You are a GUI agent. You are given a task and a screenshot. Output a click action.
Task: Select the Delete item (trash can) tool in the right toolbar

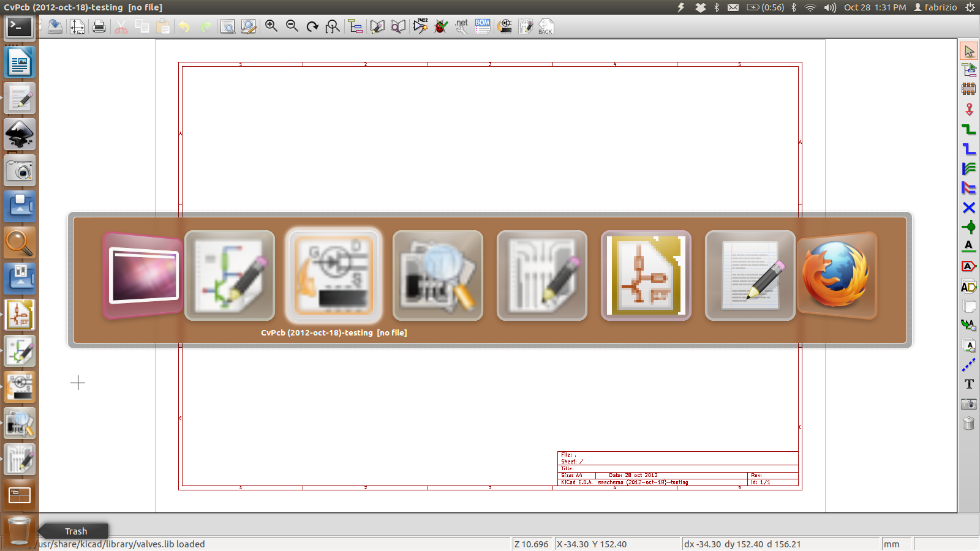pos(969,423)
